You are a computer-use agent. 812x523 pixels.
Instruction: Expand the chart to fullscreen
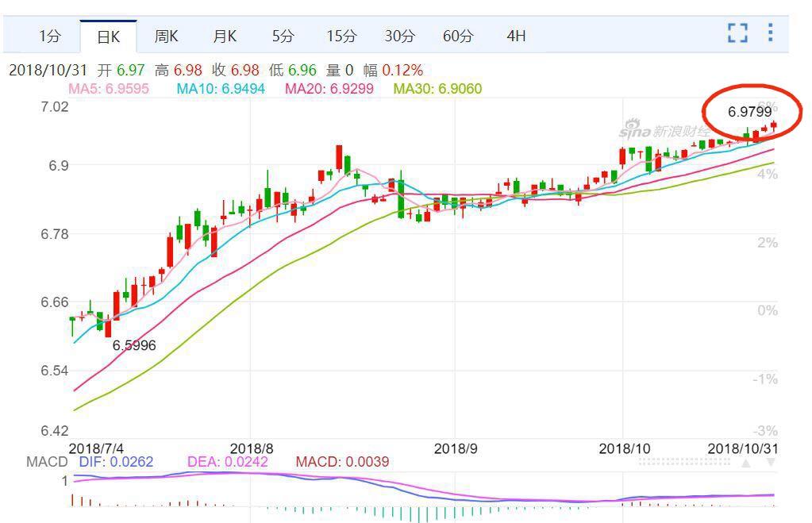[x=737, y=33]
